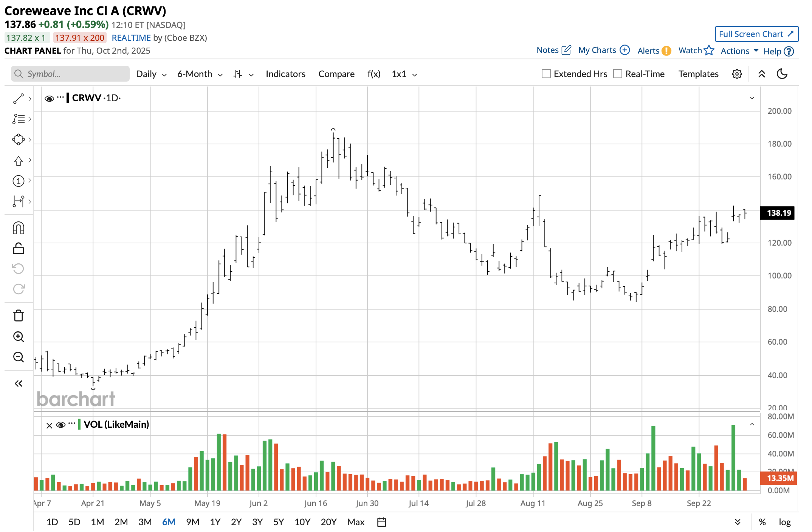Open the date range calendar icon
Viewport: 812px width, 532px height.
pos(381,522)
